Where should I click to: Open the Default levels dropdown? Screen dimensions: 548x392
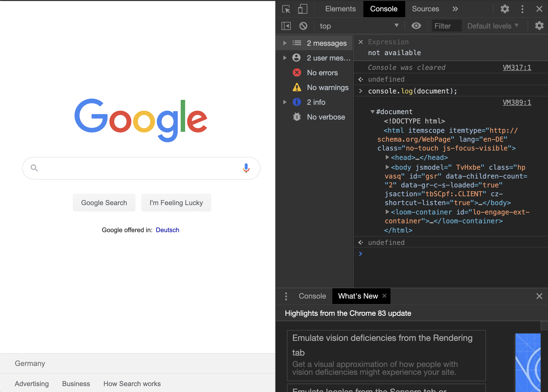[493, 26]
